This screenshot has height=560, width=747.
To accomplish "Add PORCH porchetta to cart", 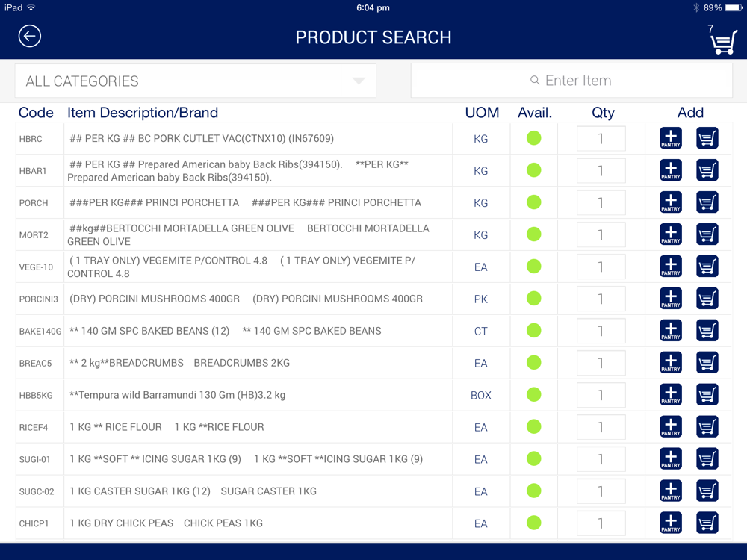I will (707, 202).
